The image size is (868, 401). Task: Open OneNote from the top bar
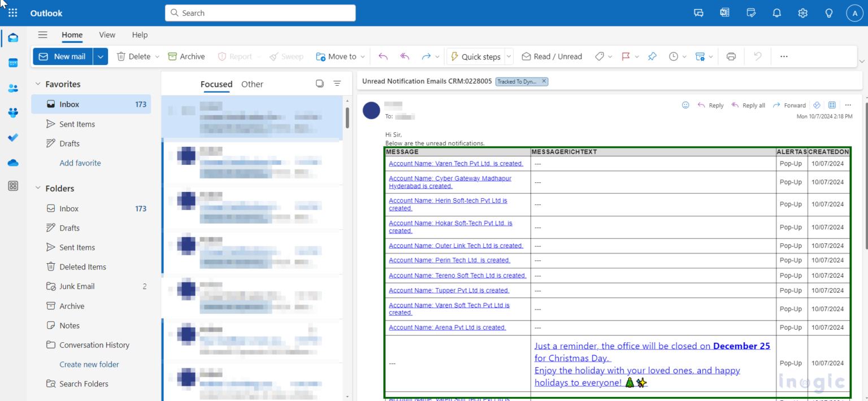point(724,12)
